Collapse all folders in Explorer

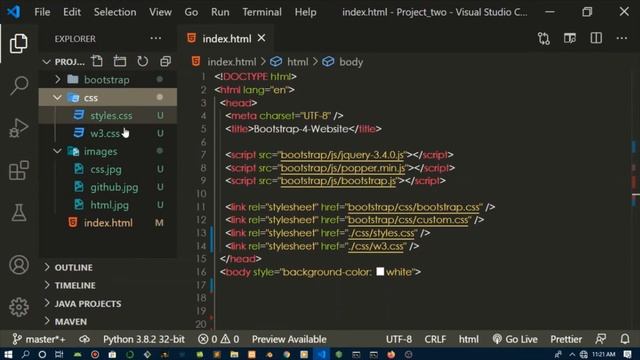click(x=165, y=61)
